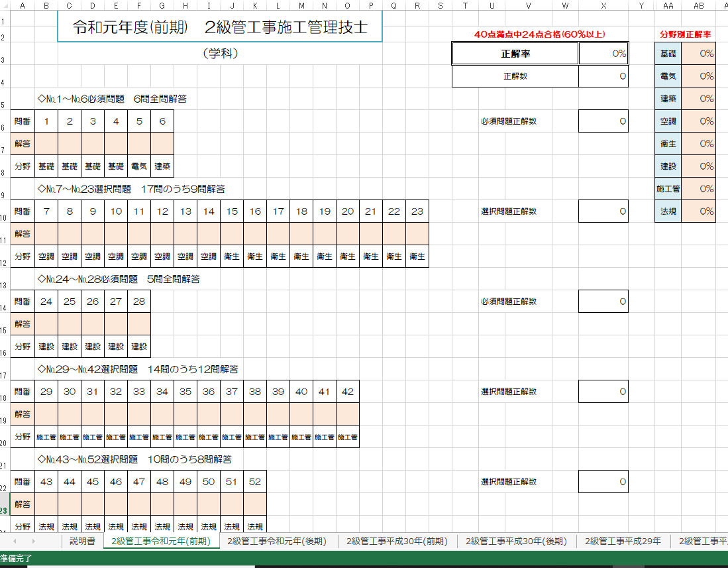Screen dimensions: 728x568
Task: Click the answer cell below question 43
Action: (46, 504)
